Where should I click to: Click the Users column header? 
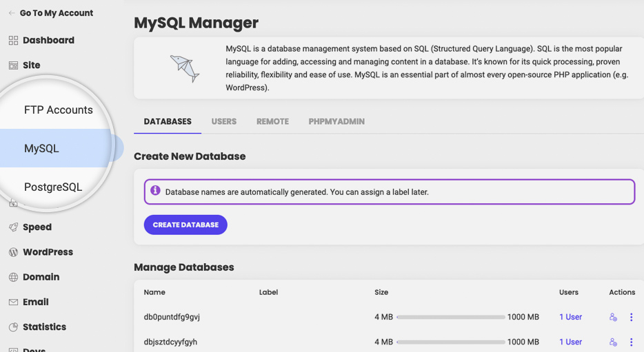(568, 292)
